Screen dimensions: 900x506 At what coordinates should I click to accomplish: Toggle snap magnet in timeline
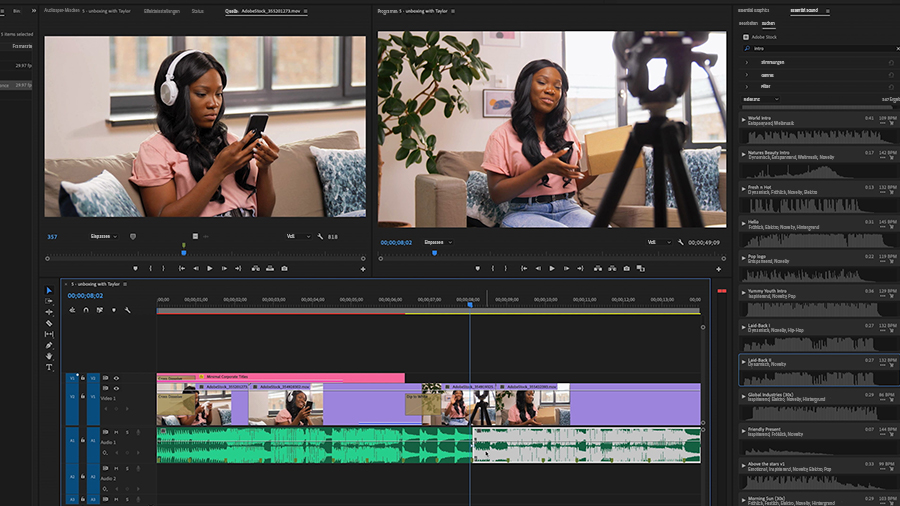point(86,310)
